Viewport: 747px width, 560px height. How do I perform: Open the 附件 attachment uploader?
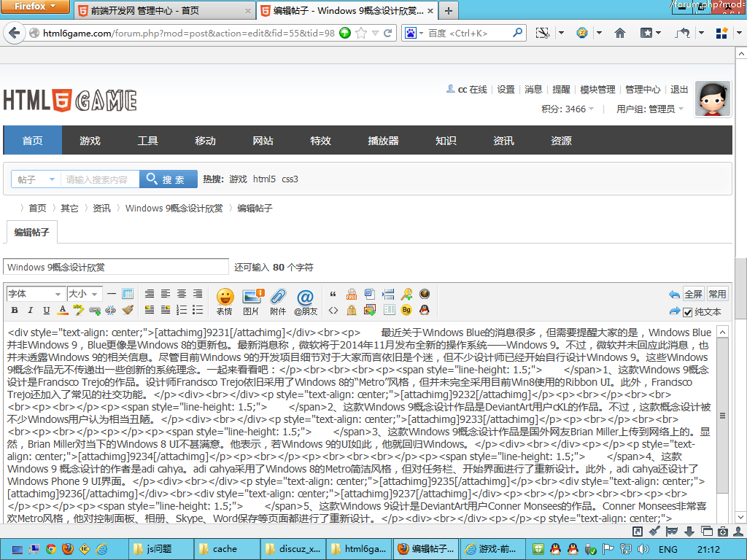278,302
